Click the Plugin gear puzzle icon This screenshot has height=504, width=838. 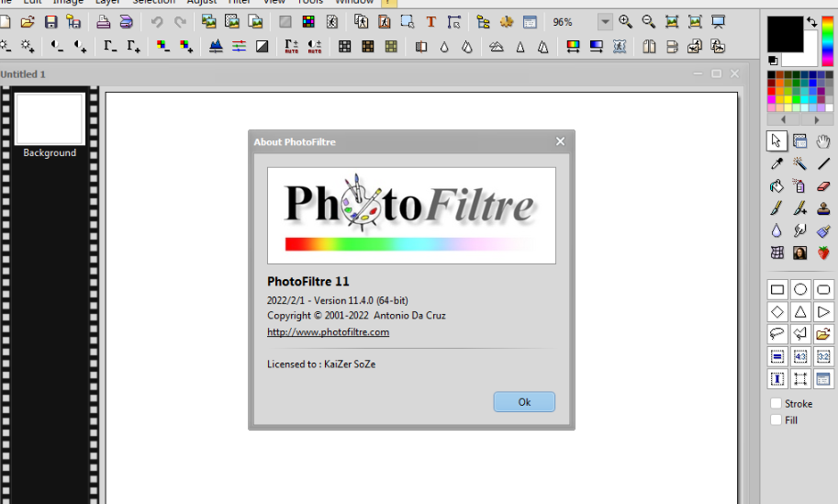coord(506,22)
